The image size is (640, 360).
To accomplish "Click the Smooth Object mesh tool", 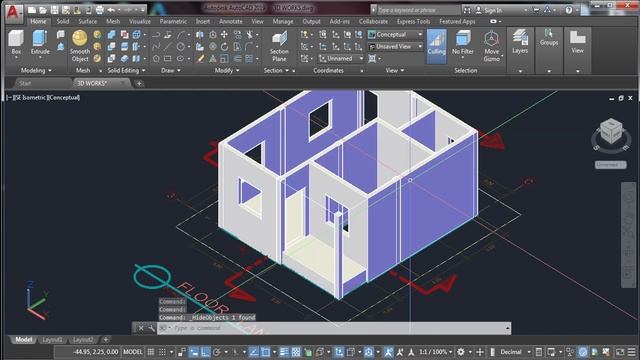I will click(80, 46).
